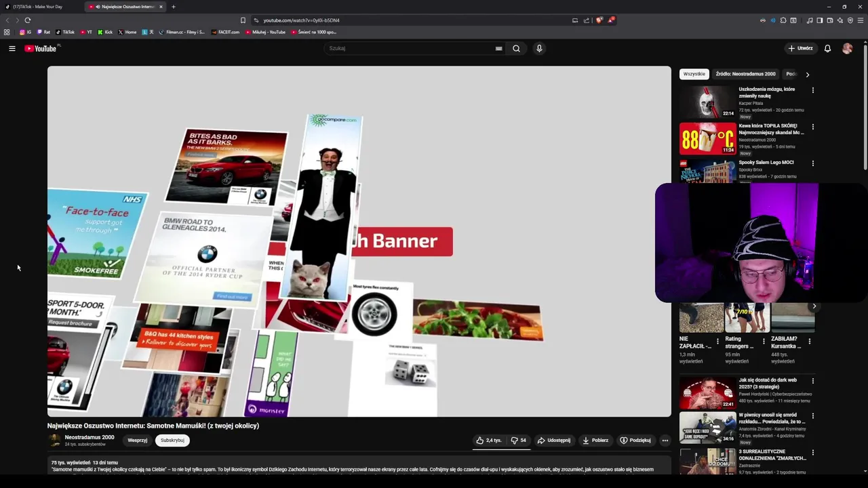Screen dimensions: 868x488
Task: Show next Shorts with arrow
Action: 814,306
